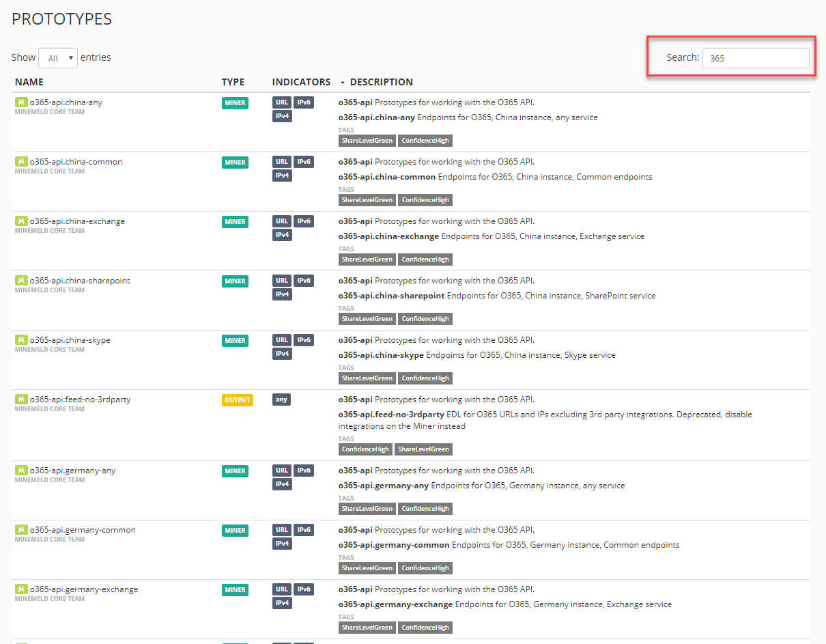Click IPv4 indicator in china-sharepoint row
826x644 pixels.
[282, 294]
